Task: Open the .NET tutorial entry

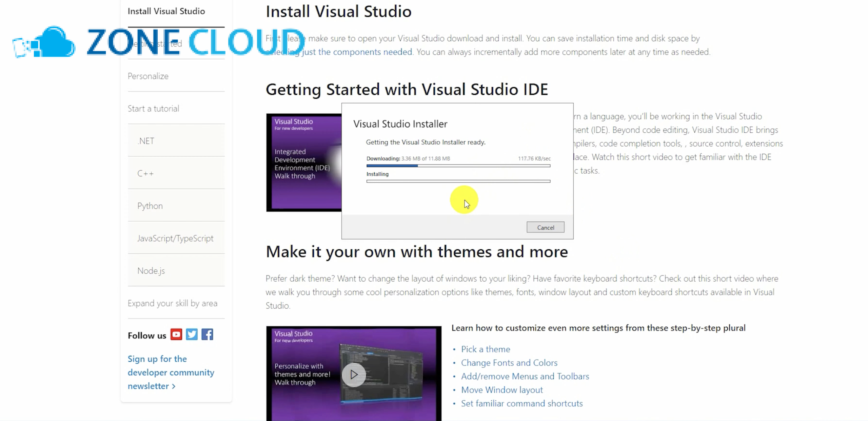Action: [x=176, y=141]
